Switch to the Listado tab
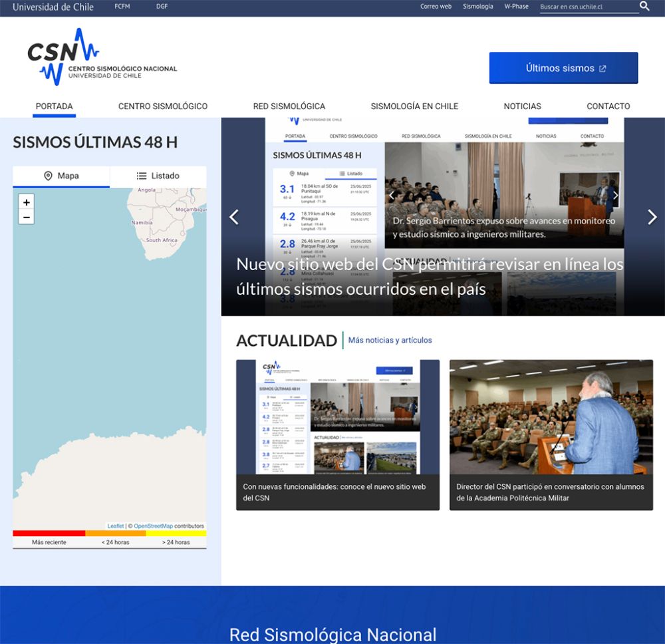This screenshot has height=644, width=665. pos(158,176)
